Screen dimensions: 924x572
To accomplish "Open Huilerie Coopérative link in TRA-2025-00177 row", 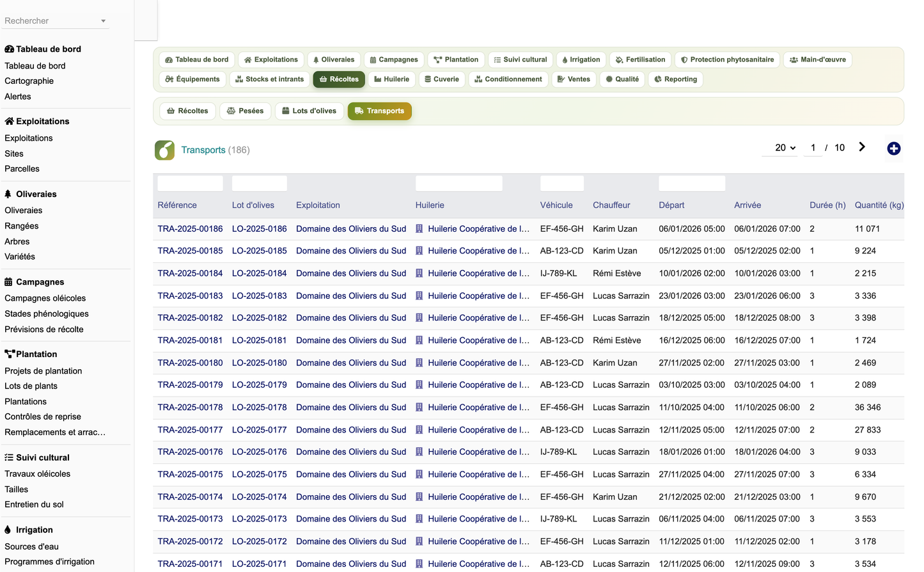I will tap(478, 430).
